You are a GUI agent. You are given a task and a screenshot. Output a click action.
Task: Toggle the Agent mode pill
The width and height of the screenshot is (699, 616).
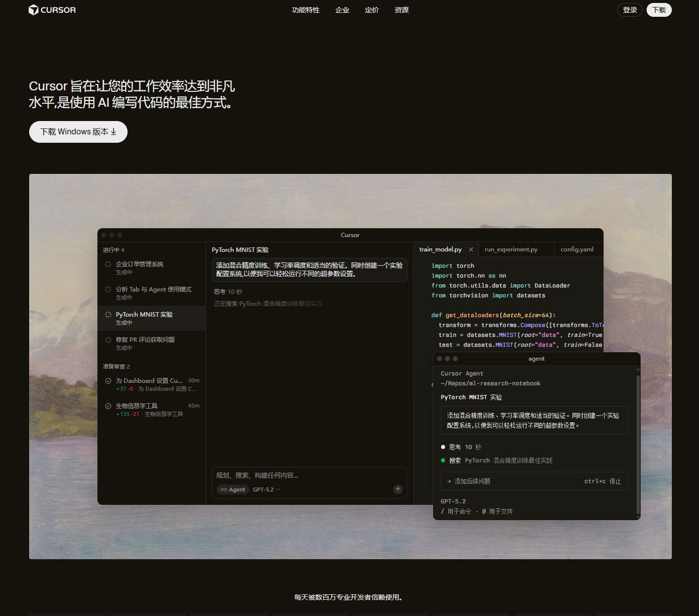point(232,490)
